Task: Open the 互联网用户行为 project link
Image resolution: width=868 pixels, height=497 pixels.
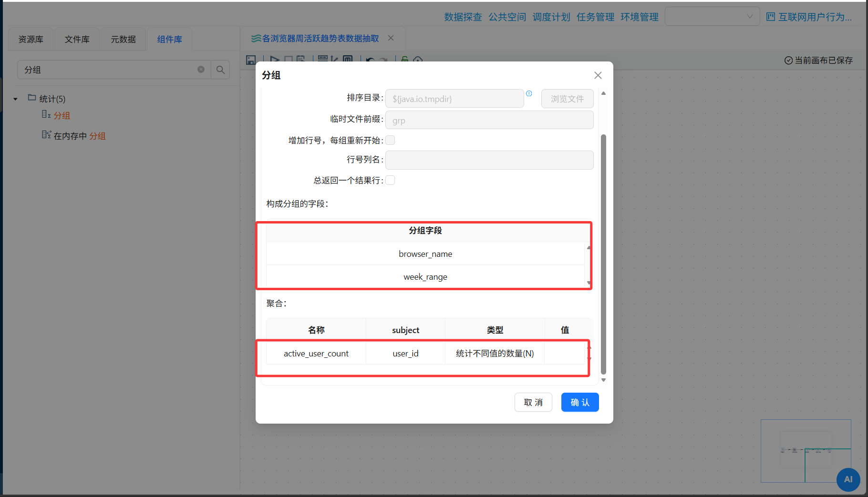Action: 815,17
